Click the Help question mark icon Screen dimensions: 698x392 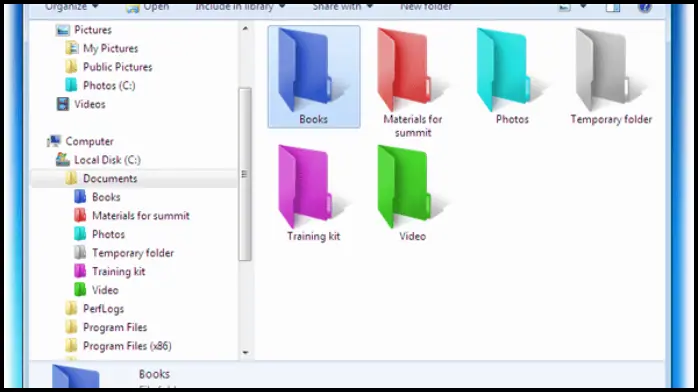pos(645,7)
